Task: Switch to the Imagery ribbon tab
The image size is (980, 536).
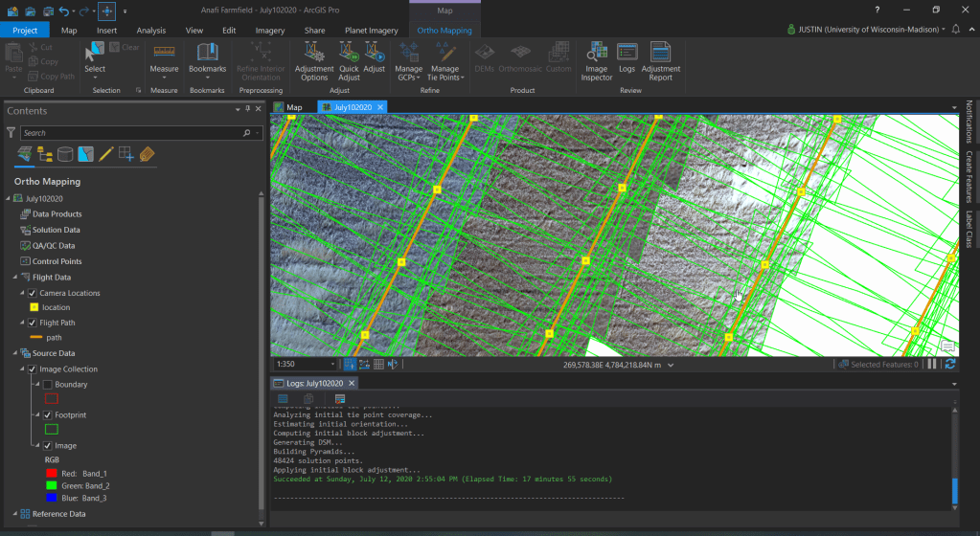Action: point(269,31)
